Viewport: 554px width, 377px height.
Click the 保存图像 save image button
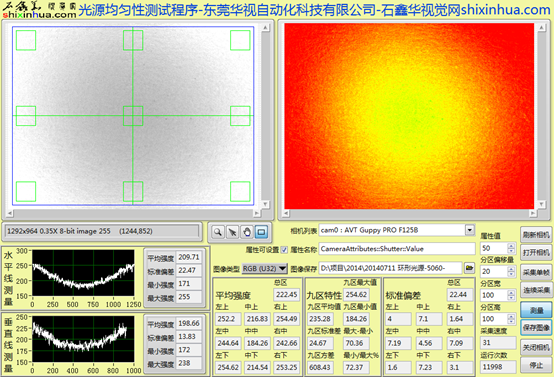coord(536,328)
